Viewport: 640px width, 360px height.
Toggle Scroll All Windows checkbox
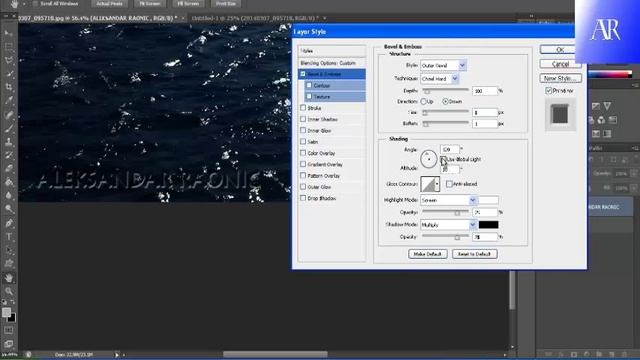[35, 3]
